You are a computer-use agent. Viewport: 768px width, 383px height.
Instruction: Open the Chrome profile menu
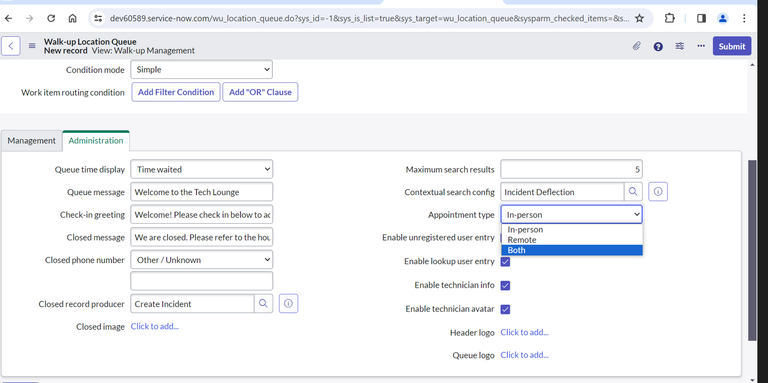722,18
